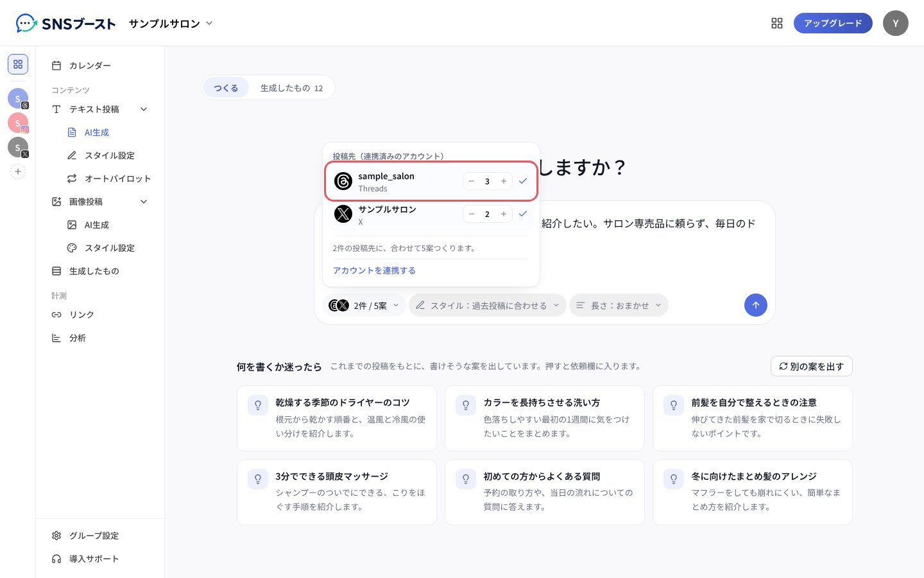This screenshot has width=924, height=578.
Task: Increase サンプルサロン X draft count
Action: (504, 214)
